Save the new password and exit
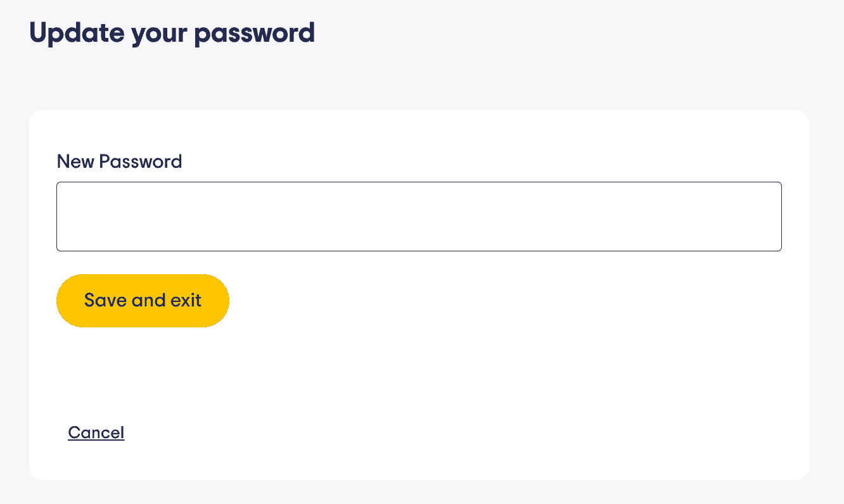 tap(143, 300)
